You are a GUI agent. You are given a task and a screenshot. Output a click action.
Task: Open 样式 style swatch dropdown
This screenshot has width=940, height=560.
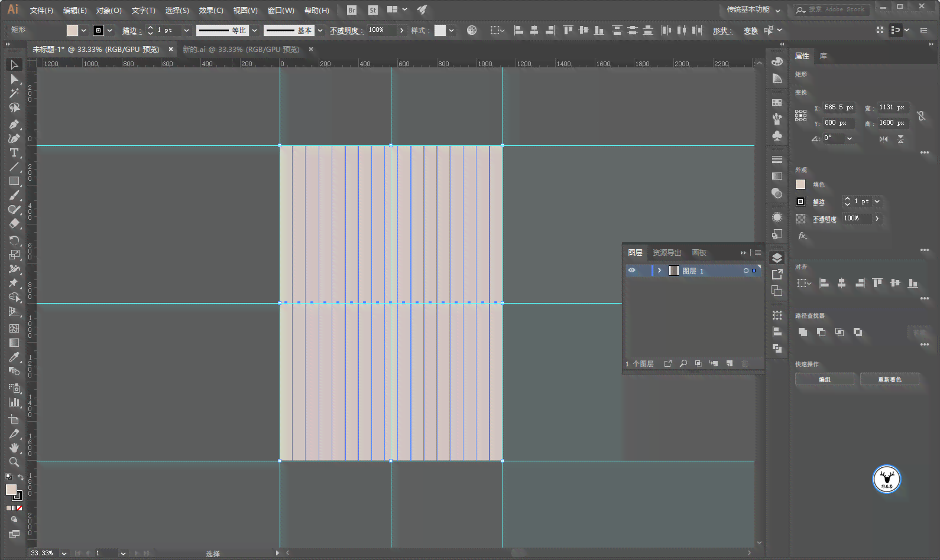click(452, 30)
